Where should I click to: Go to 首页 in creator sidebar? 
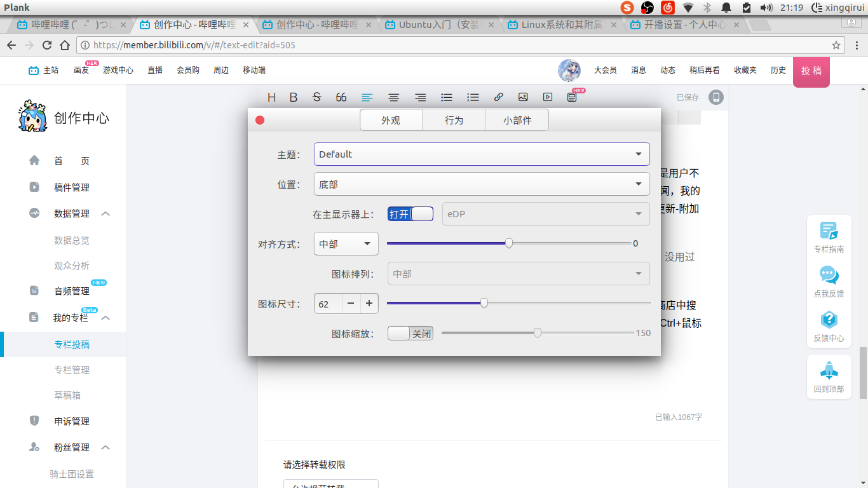[x=72, y=161]
